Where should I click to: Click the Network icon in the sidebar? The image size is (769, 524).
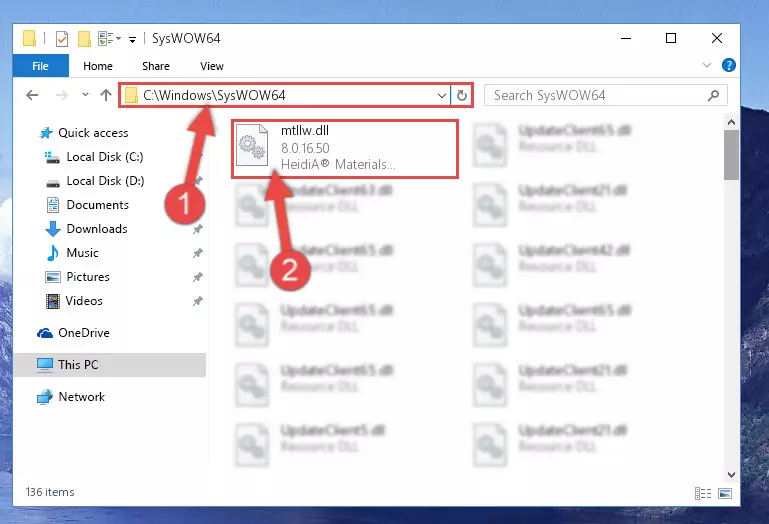tap(45, 397)
